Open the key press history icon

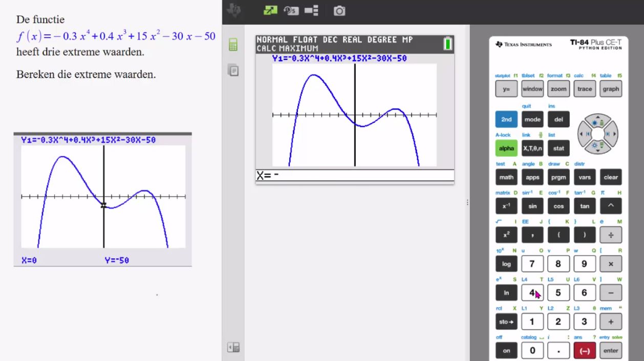(291, 10)
